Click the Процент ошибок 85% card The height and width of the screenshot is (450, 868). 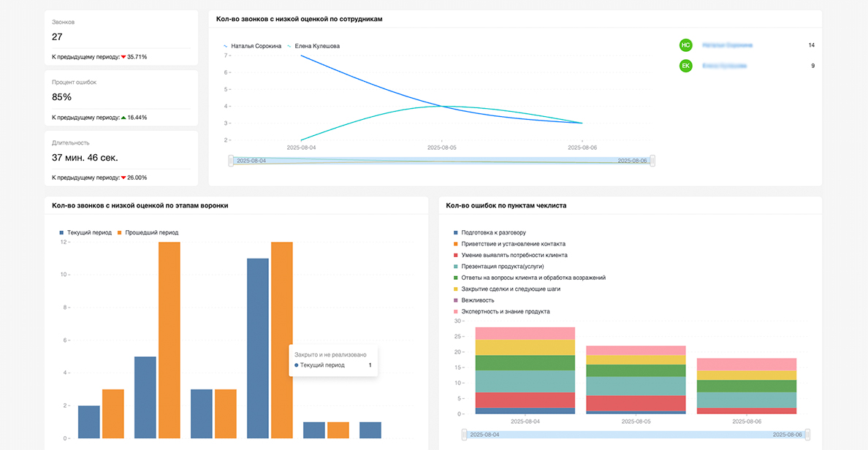click(121, 98)
